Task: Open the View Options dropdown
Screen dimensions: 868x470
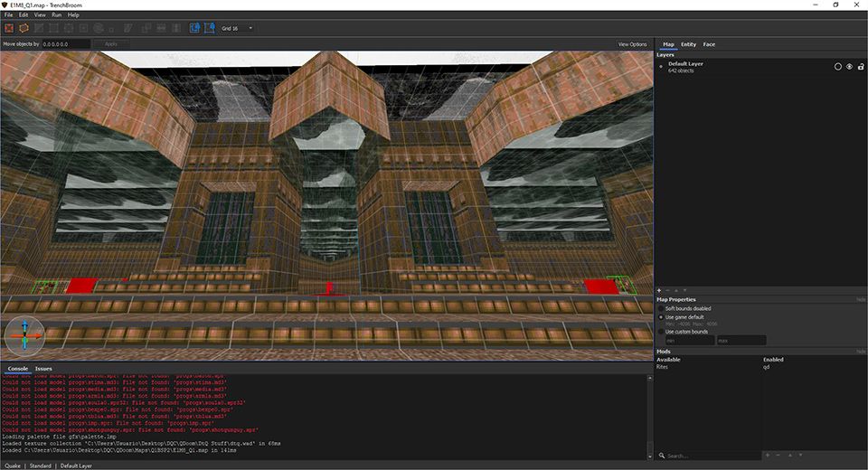Action: pyautogui.click(x=632, y=43)
